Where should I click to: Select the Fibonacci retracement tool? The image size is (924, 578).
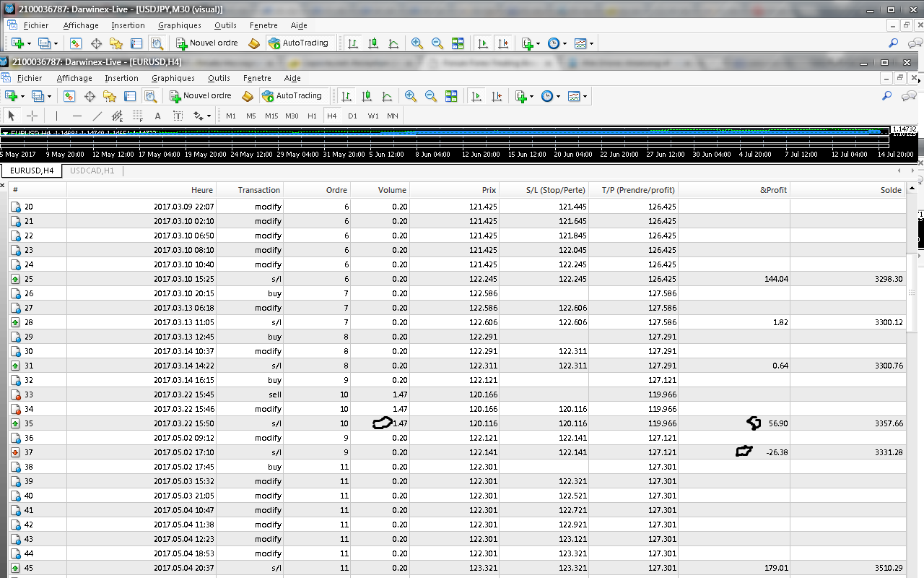point(137,116)
